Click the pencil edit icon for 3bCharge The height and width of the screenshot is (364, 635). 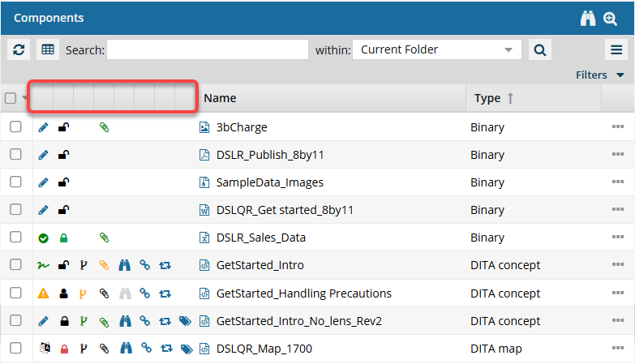coord(44,127)
